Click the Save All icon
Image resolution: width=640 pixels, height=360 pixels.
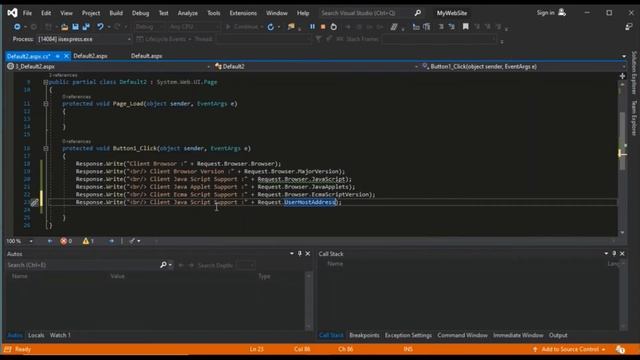click(86, 27)
